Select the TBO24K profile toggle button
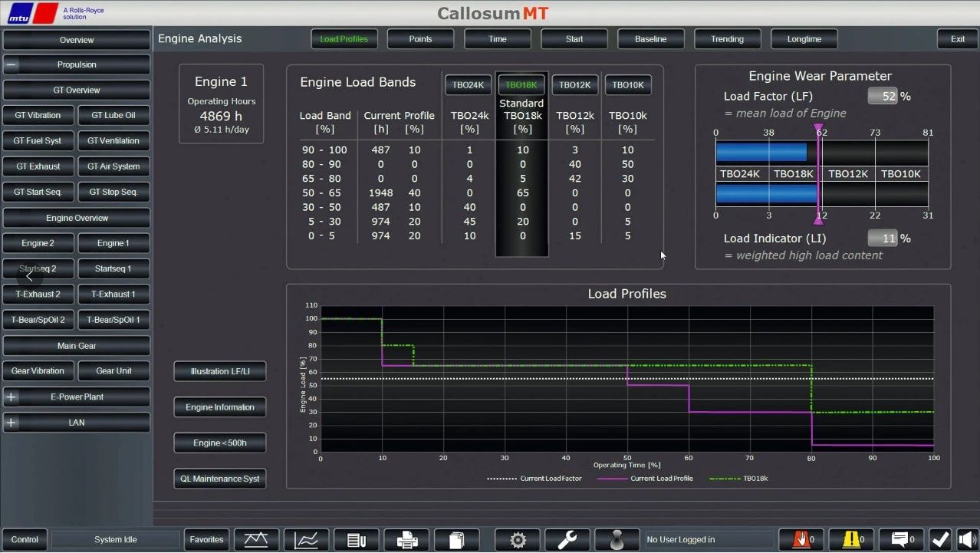980x553 pixels. [468, 85]
